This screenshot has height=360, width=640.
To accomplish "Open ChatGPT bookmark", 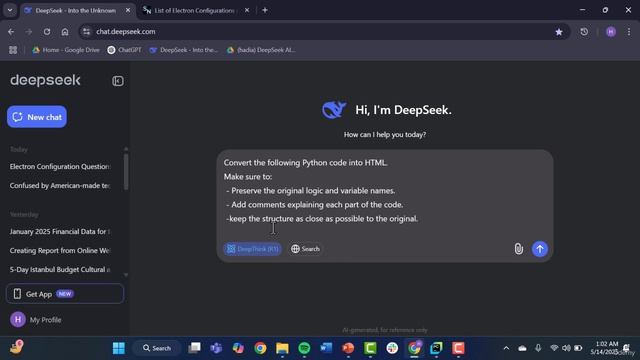I will (x=124, y=50).
